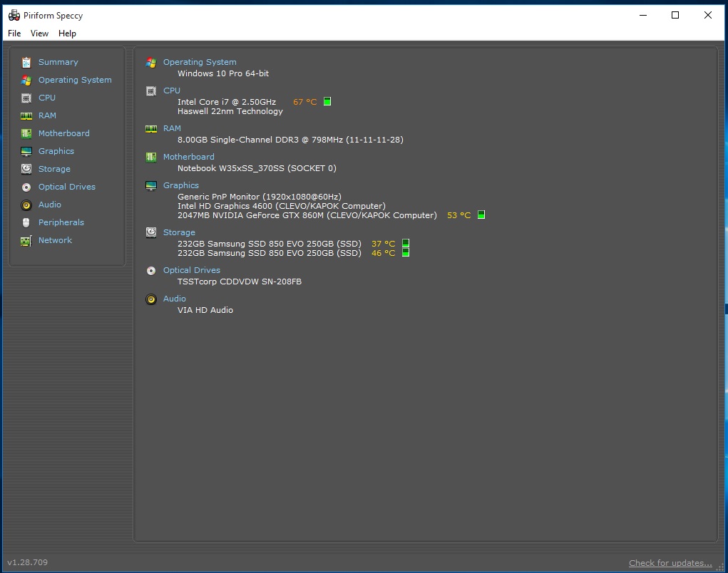728x573 pixels.
Task: Click the NVIDIA GeForce GTX 860M line
Action: [307, 215]
